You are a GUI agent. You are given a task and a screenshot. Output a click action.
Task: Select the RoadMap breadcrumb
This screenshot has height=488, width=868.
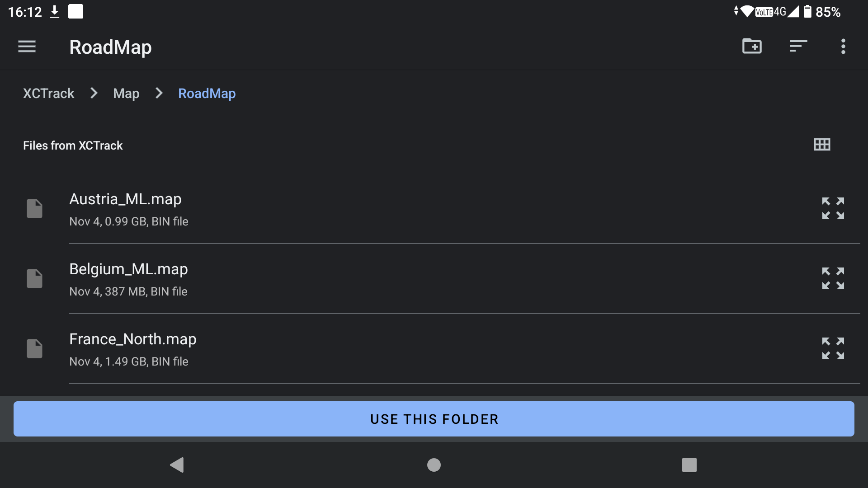pyautogui.click(x=207, y=94)
